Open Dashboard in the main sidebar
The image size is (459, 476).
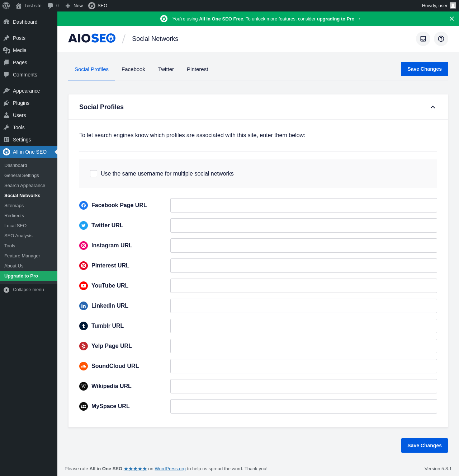pos(29,22)
